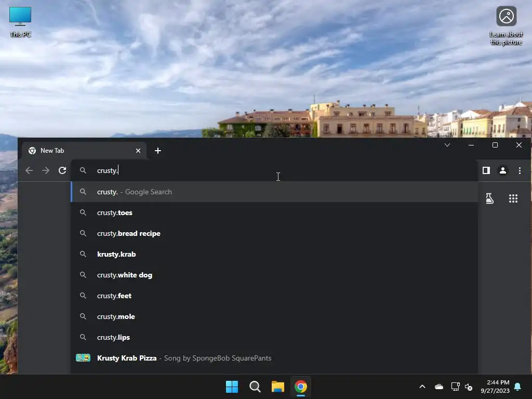Choose the crusty.bread recipe suggestion

274,233
